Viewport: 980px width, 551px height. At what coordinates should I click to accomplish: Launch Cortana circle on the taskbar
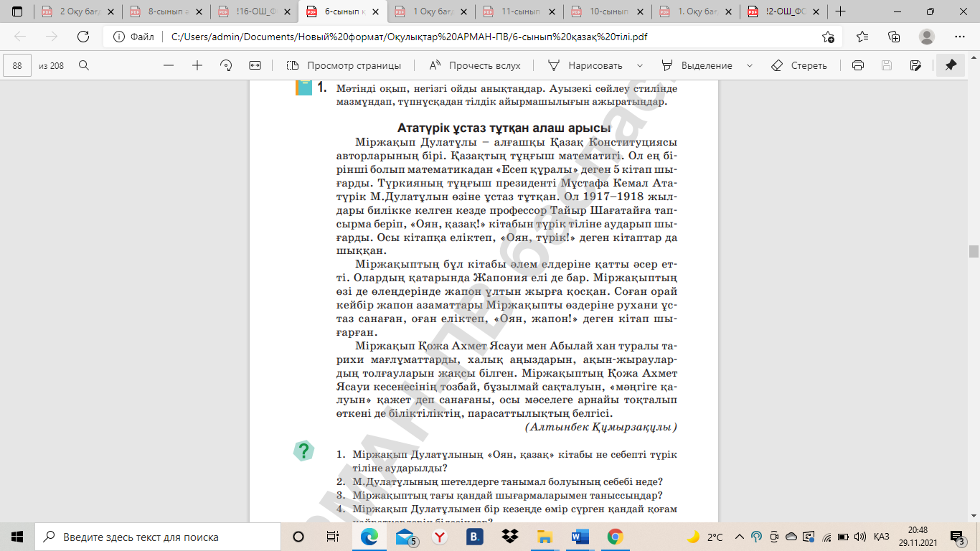point(298,537)
